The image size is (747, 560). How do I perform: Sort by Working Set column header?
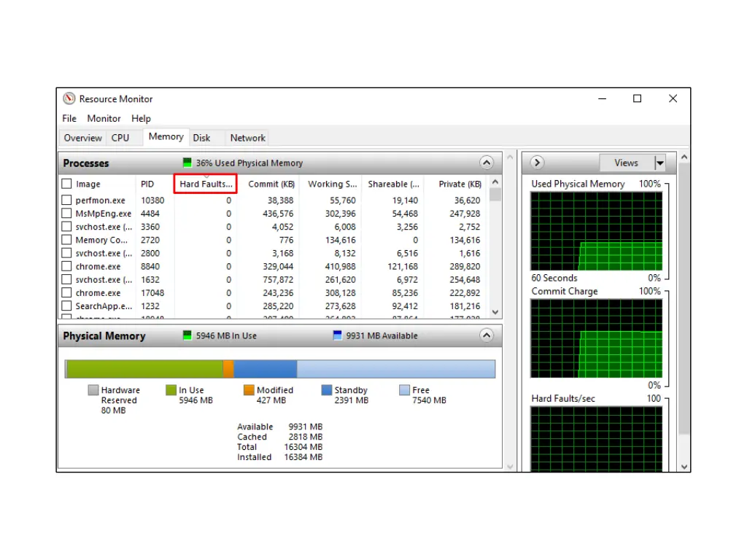[x=332, y=184]
